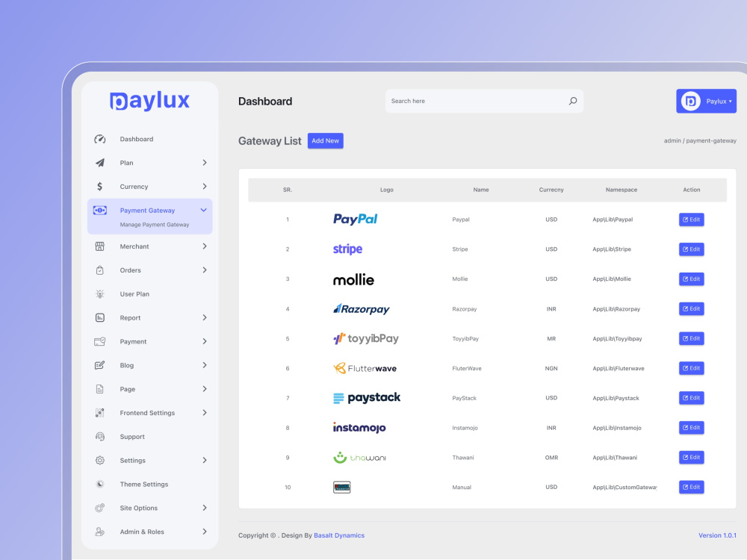Screen dimensions: 747x560
Task: Edit the Razorpay gateway
Action: 691,308
